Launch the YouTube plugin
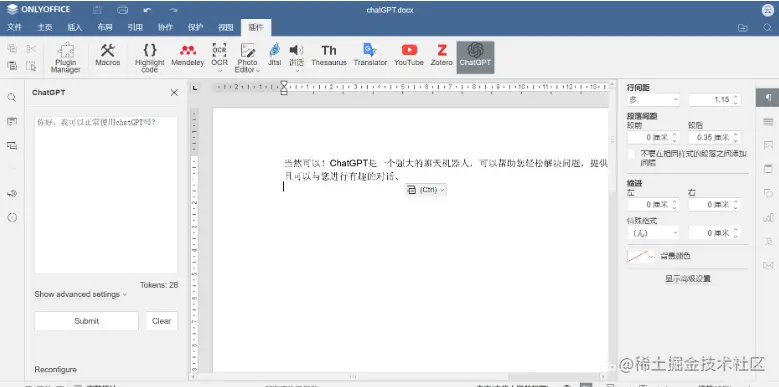Screen dimensions: 779x387 coord(409,55)
